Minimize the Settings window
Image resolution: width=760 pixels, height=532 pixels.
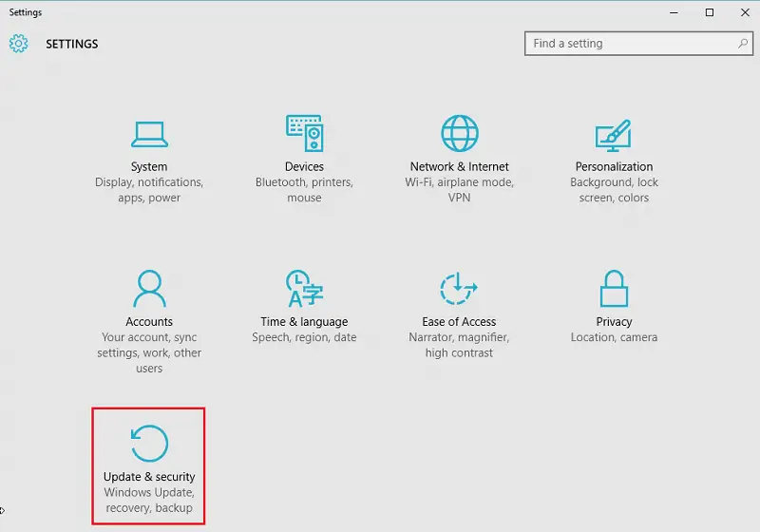pos(674,12)
